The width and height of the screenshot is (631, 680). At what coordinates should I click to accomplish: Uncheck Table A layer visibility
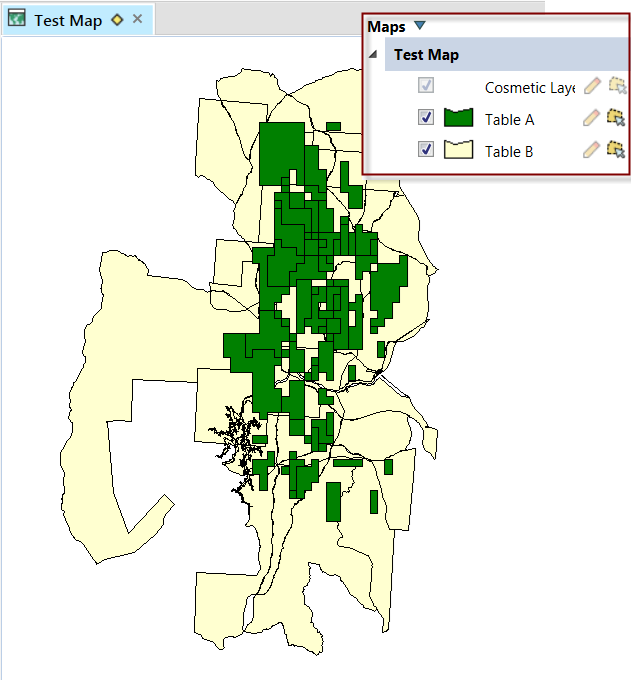(x=427, y=119)
